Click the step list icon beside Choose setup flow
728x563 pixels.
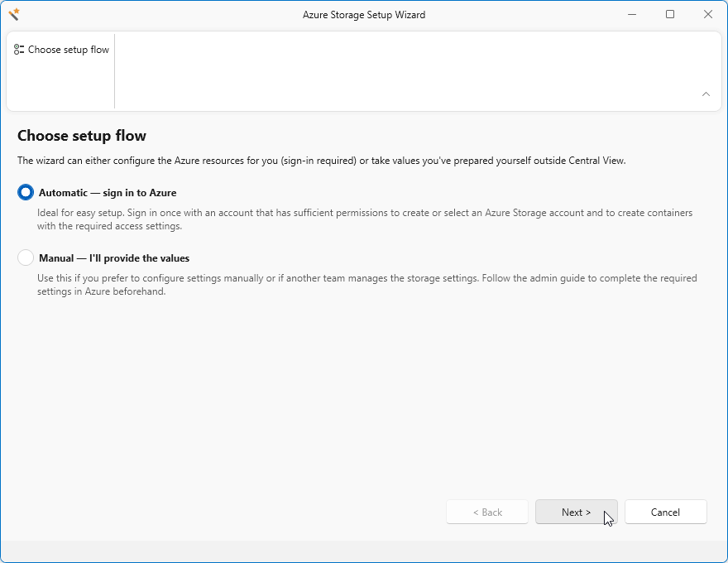coord(18,50)
